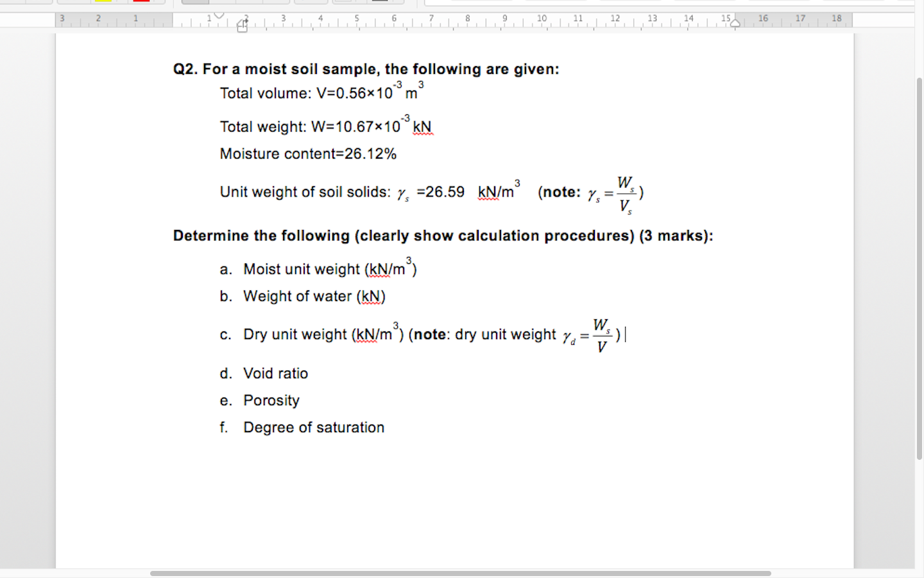The width and height of the screenshot is (924, 578).
Task: Click the 10 mark on the horizontal ruler
Action: coord(542,18)
